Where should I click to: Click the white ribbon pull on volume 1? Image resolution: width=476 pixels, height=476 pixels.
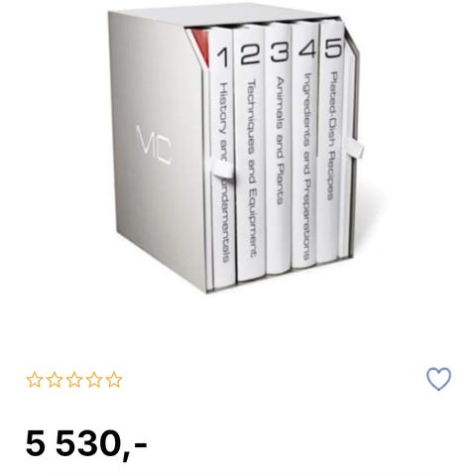[224, 170]
